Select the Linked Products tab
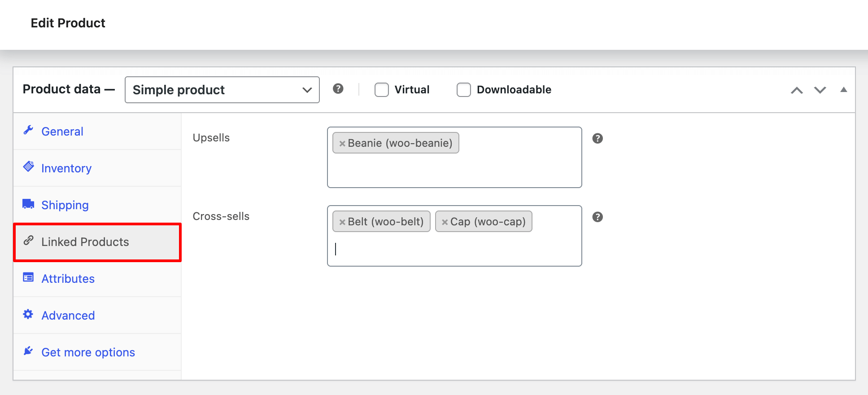Viewport: 868px width, 395px height. point(97,242)
